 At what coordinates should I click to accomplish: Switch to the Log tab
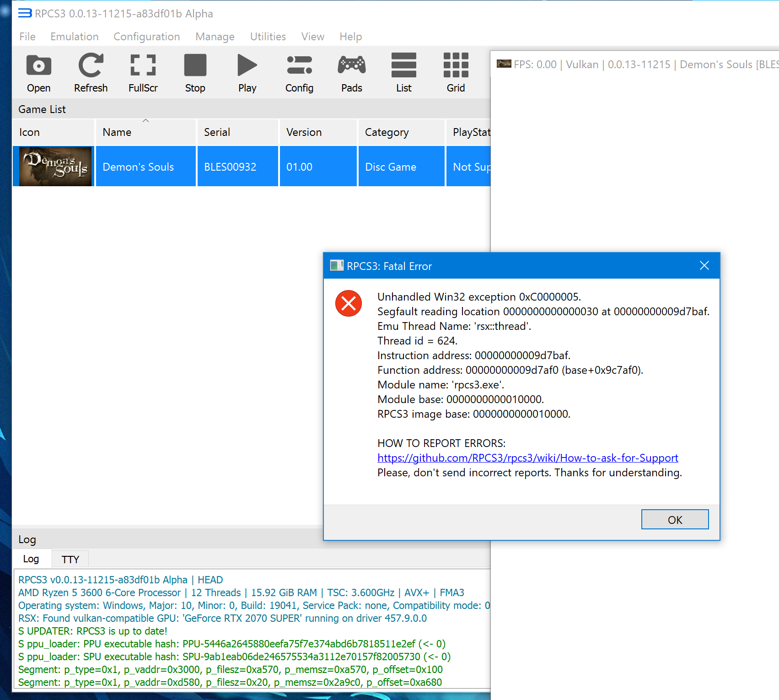[x=31, y=559]
